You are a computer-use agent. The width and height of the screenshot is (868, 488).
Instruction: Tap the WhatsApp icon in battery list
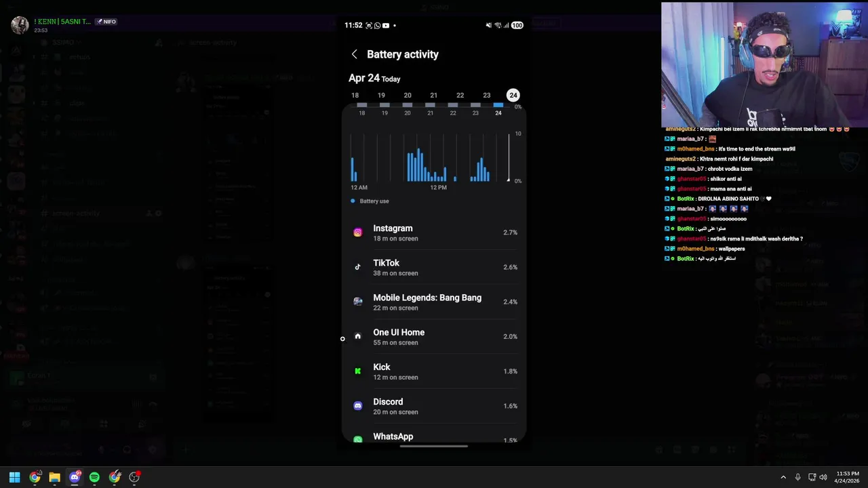point(357,439)
